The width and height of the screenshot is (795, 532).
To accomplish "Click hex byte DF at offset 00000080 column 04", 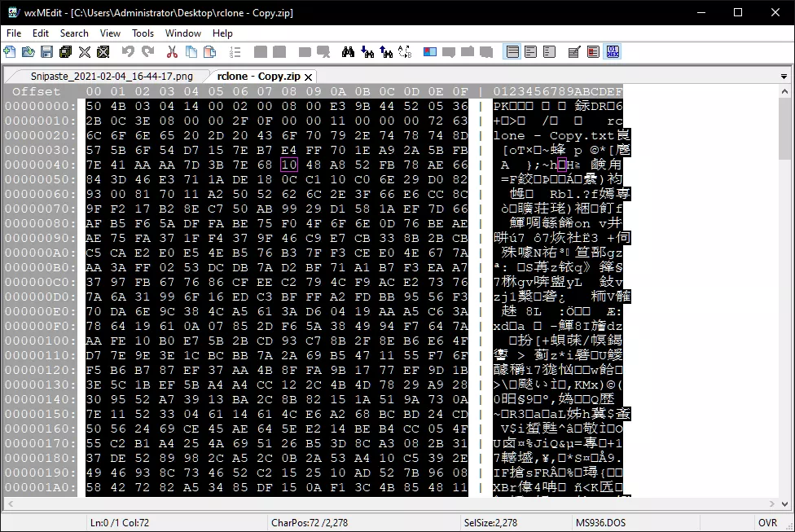I will (x=191, y=224).
